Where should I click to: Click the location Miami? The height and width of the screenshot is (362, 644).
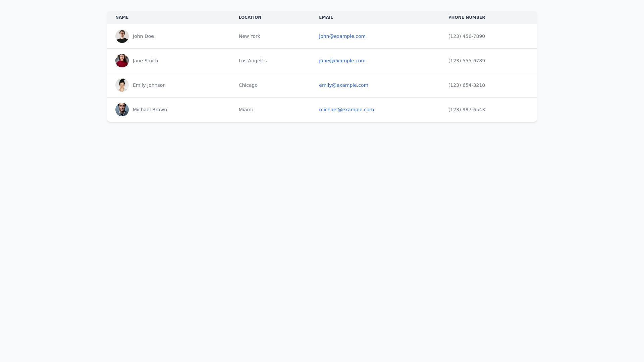246,110
